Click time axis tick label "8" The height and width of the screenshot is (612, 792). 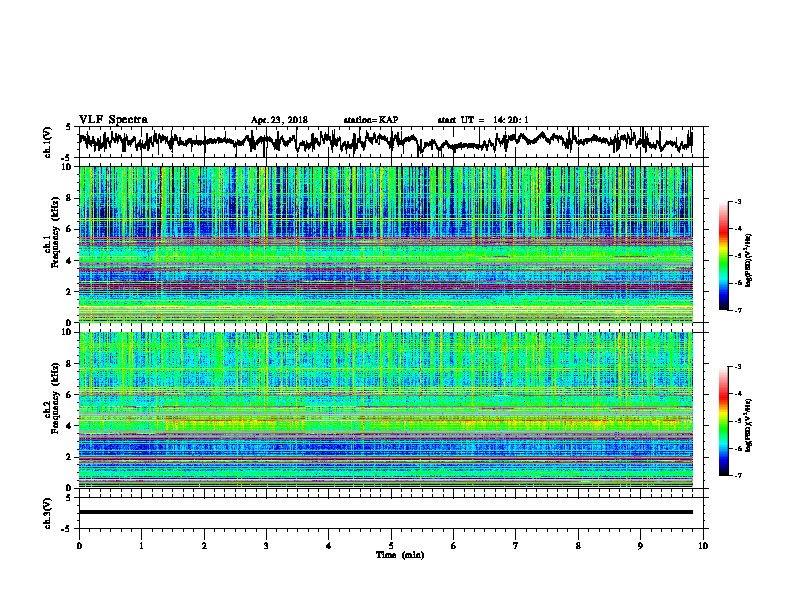578,546
